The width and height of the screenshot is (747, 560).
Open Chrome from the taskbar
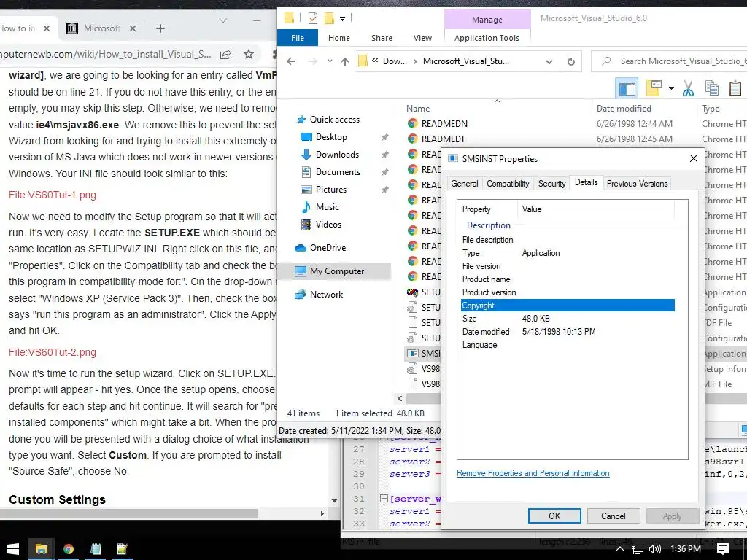point(69,549)
